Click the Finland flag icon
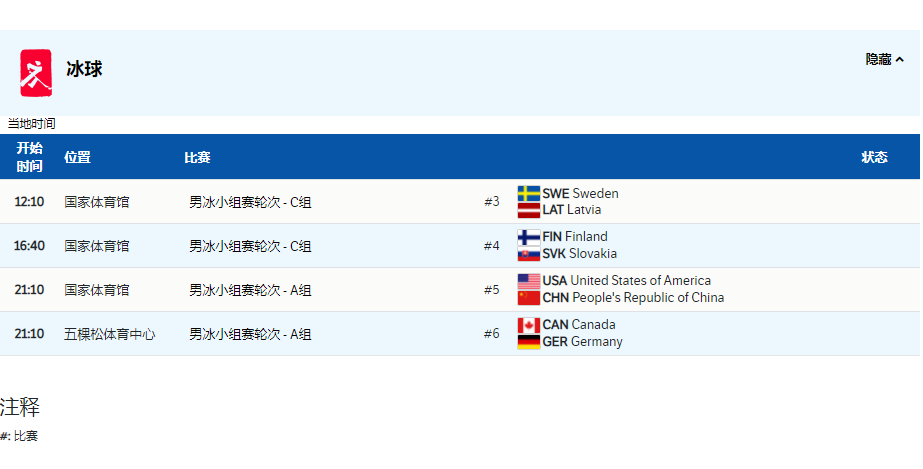Screen dimensions: 923x469 [529, 237]
